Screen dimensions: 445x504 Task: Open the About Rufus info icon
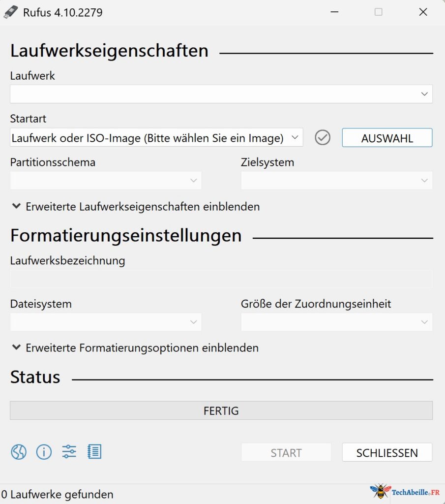tap(44, 452)
